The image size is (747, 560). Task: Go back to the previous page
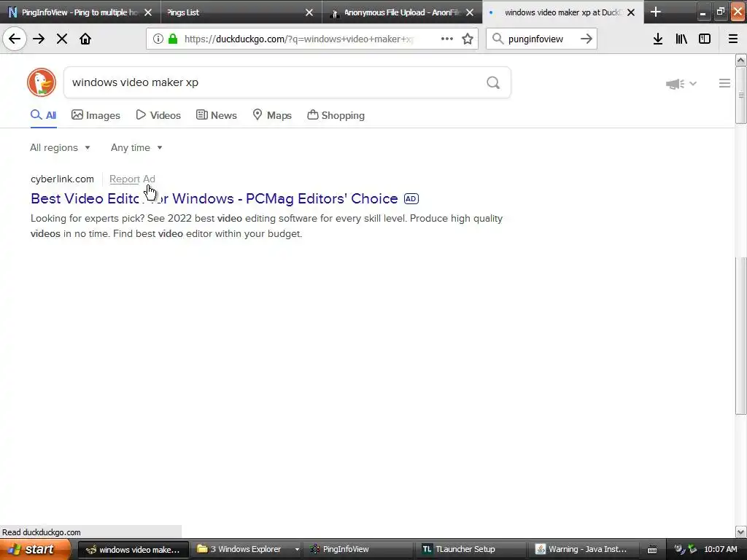point(15,39)
